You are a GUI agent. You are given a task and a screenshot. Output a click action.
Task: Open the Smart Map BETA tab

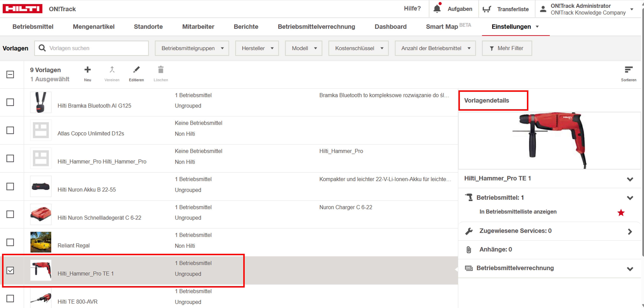[x=448, y=26]
